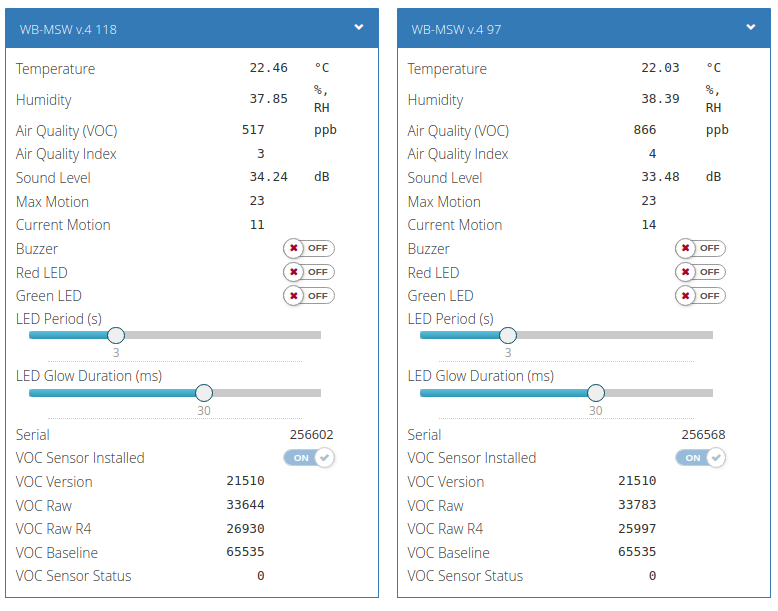This screenshot has width=778, height=611.
Task: Toggle Green LED switch in WB-MSW v.4 118
Action: pos(309,296)
